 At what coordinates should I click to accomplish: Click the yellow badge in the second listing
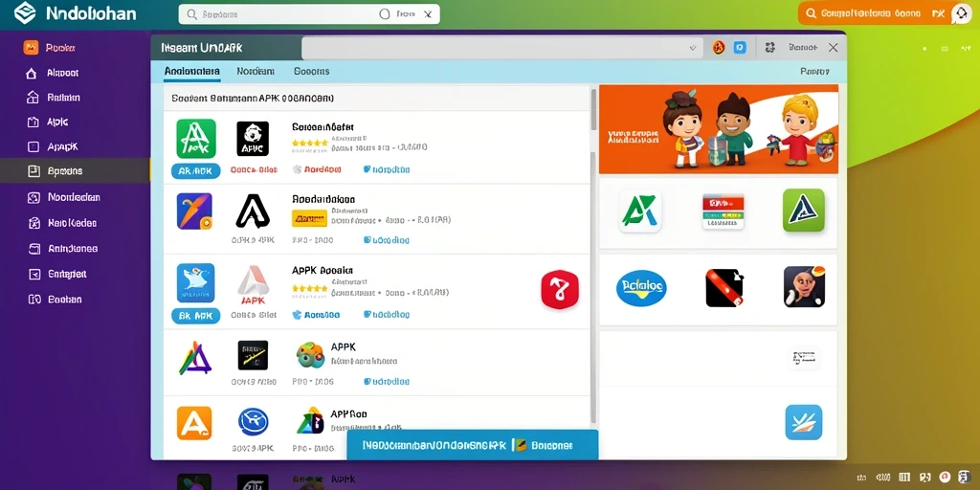[x=309, y=218]
